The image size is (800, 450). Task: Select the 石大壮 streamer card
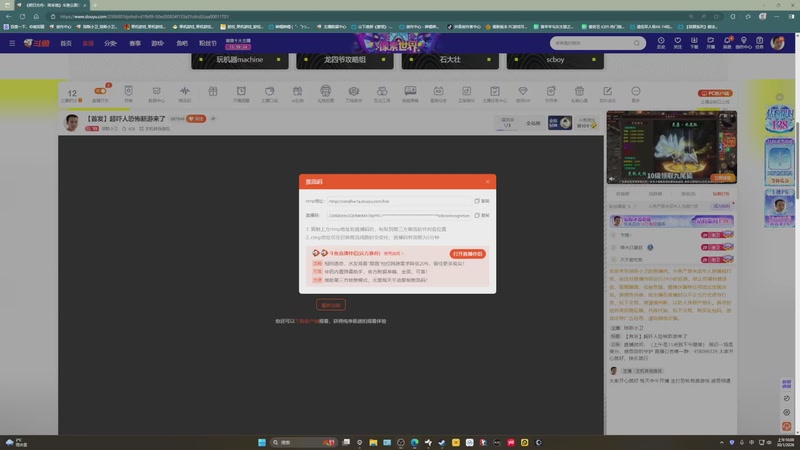point(450,60)
